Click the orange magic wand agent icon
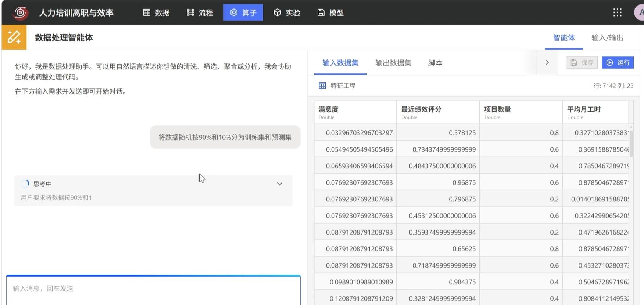Image resolution: width=644 pixels, height=305 pixels. click(14, 37)
